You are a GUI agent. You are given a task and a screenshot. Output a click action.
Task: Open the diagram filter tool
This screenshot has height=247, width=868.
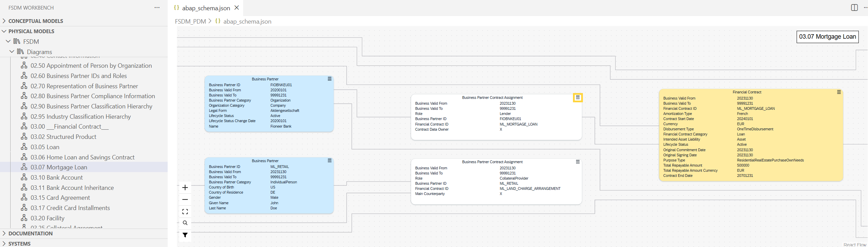(185, 235)
